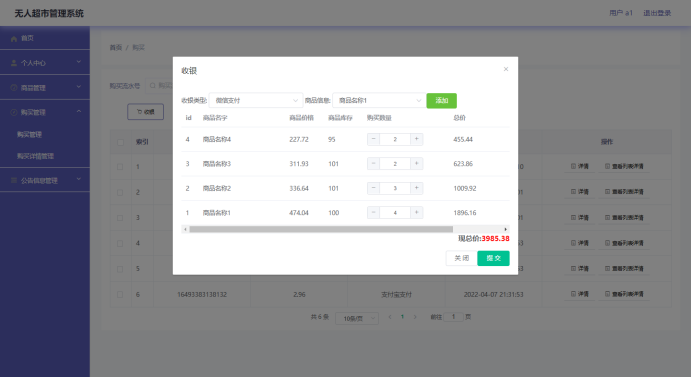This screenshot has width=692, height=377.
Task: Select 首页 in the sidebar
Action: (x=45, y=38)
